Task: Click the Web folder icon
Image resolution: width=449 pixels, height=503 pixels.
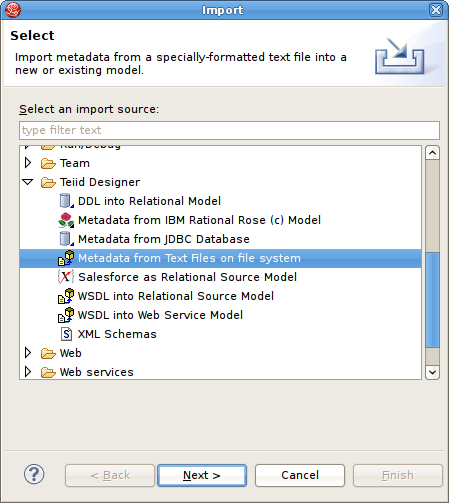Action: tap(48, 353)
